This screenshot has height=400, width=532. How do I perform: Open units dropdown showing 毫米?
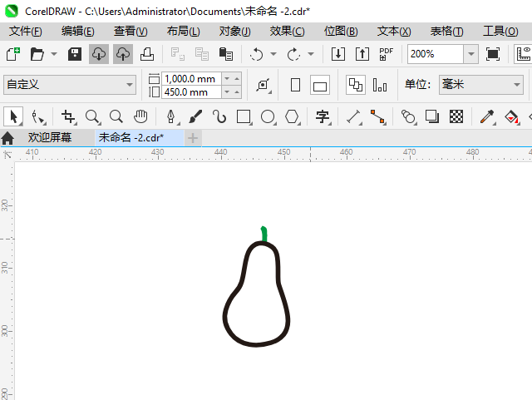point(481,85)
